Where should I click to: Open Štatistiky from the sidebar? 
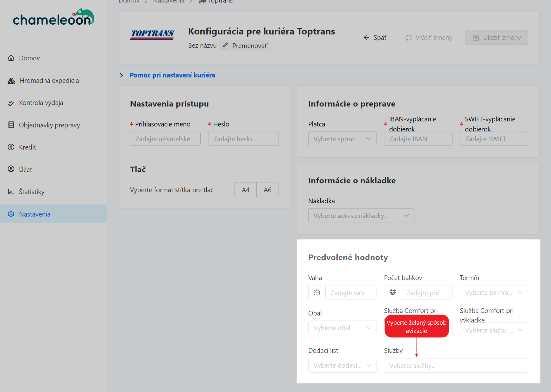point(54,192)
